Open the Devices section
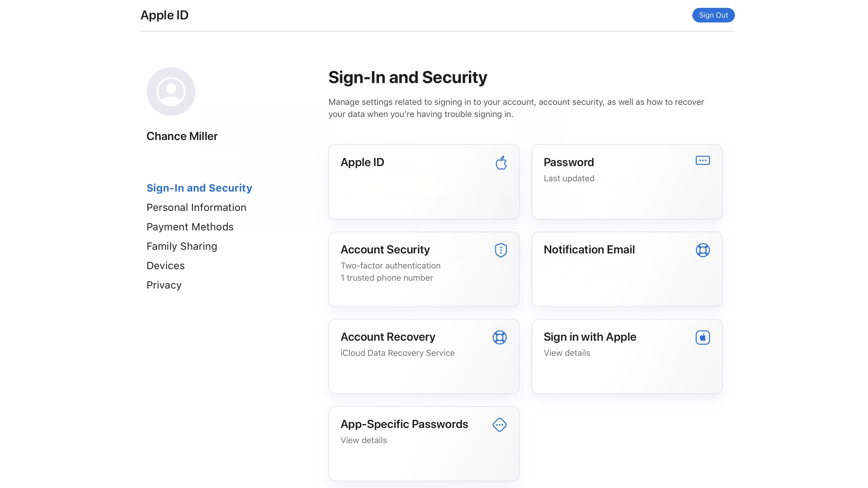The image size is (868, 488). click(166, 266)
